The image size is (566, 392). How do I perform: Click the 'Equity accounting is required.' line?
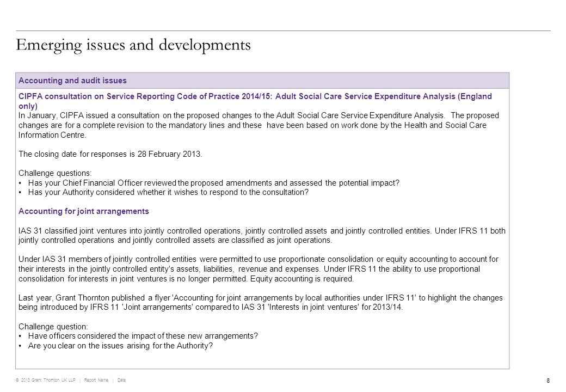186,279
